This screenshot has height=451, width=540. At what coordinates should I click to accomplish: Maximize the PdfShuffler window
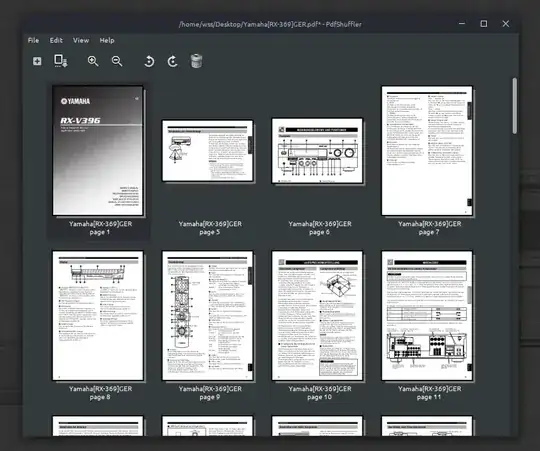pos(484,24)
